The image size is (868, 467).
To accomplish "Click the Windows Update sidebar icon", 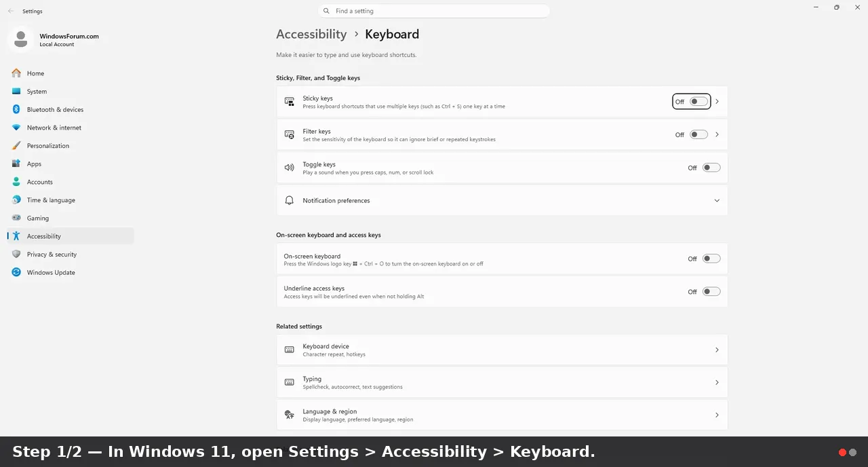I will point(16,272).
